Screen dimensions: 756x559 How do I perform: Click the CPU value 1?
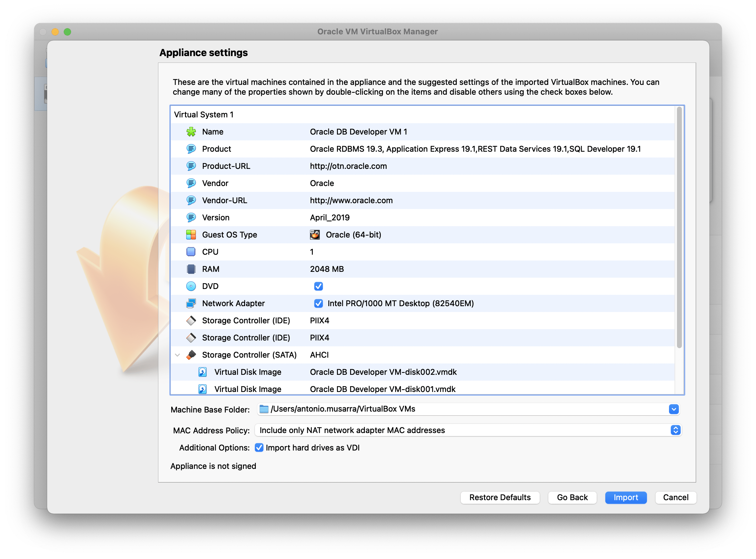pos(312,252)
